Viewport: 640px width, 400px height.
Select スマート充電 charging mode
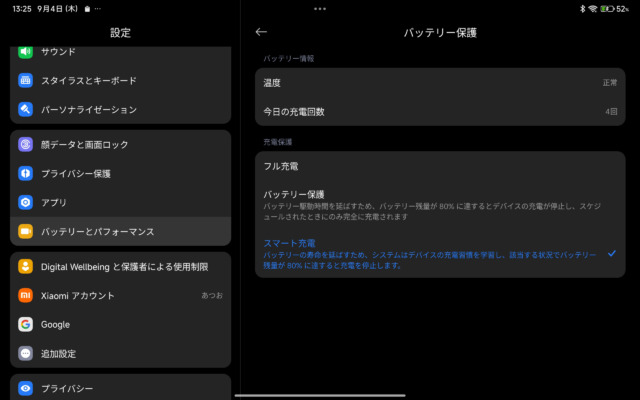(440, 254)
